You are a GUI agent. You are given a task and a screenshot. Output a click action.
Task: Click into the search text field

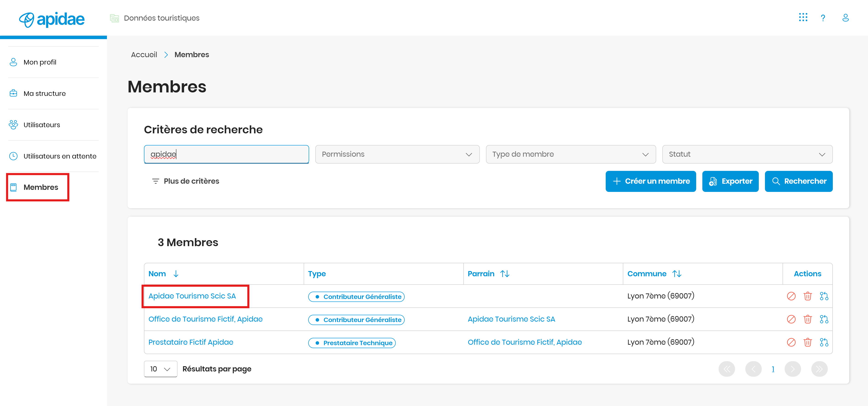(226, 154)
